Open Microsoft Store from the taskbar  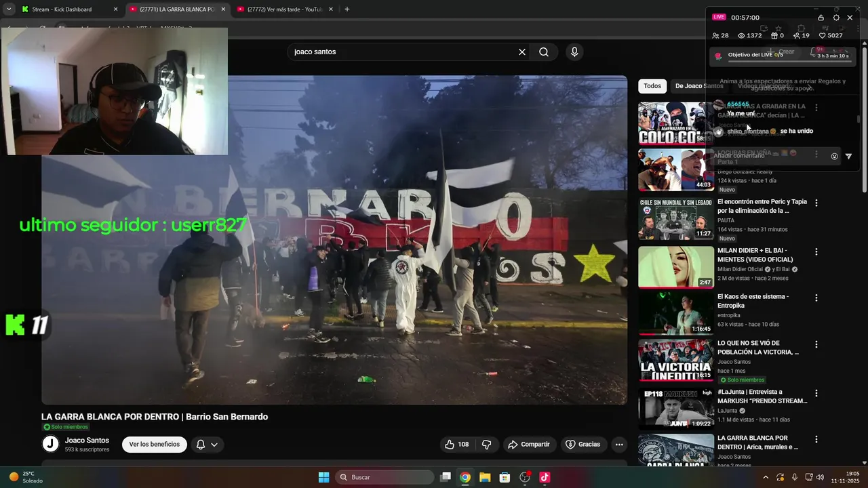click(505, 477)
